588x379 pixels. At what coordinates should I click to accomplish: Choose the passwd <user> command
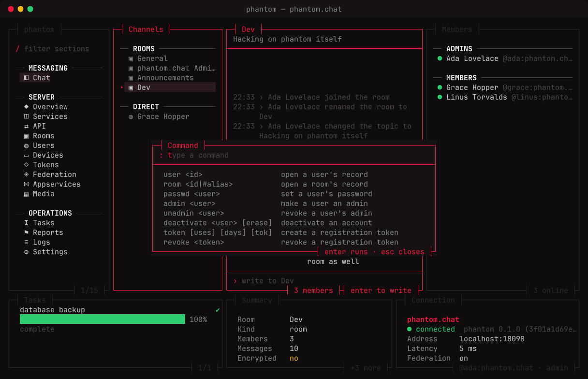[x=294, y=194]
